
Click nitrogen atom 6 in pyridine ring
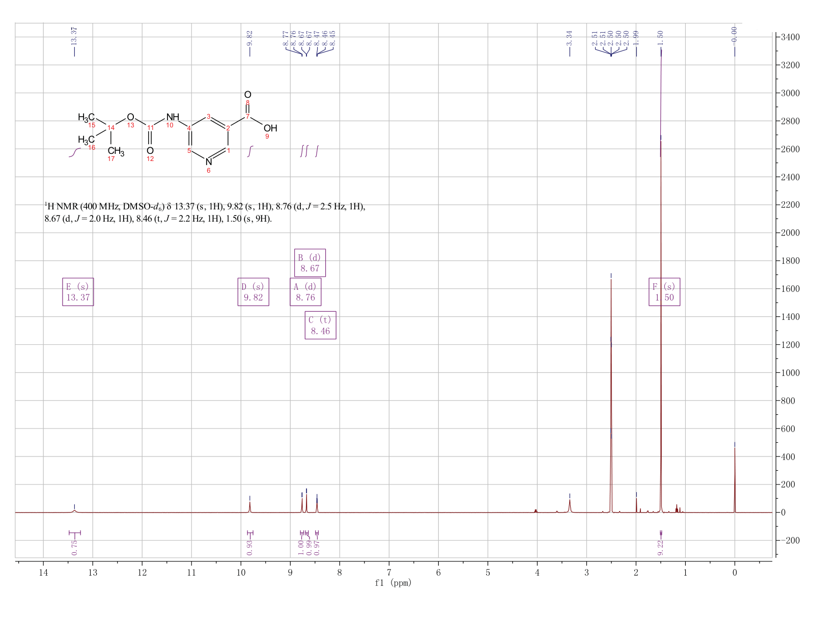pos(209,162)
